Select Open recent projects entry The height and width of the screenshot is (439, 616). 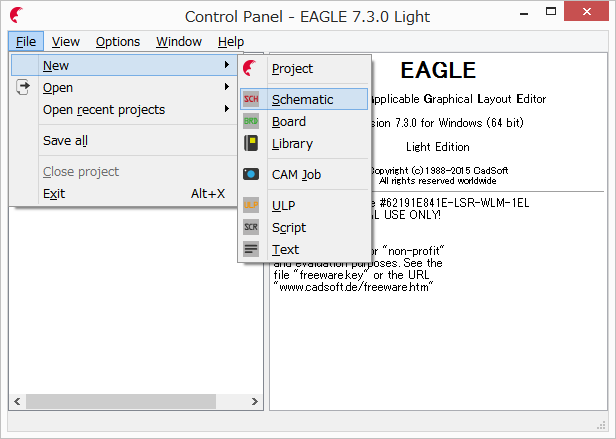click(124, 109)
